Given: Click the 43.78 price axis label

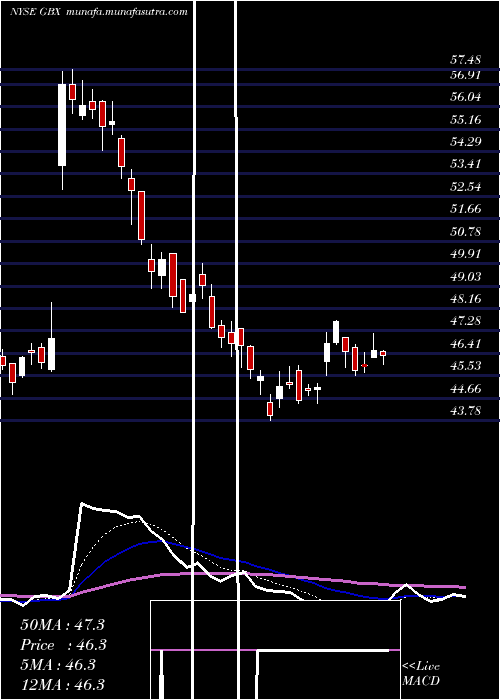Looking at the screenshot, I should 465,411.
